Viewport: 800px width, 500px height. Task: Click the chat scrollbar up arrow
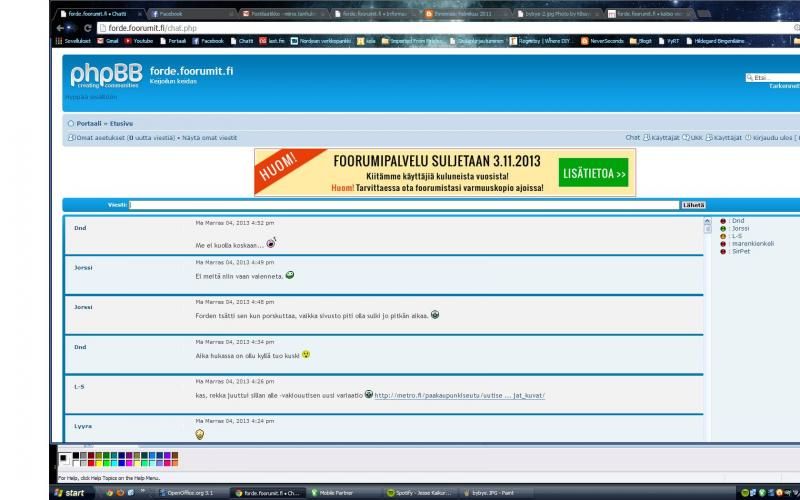click(x=707, y=221)
